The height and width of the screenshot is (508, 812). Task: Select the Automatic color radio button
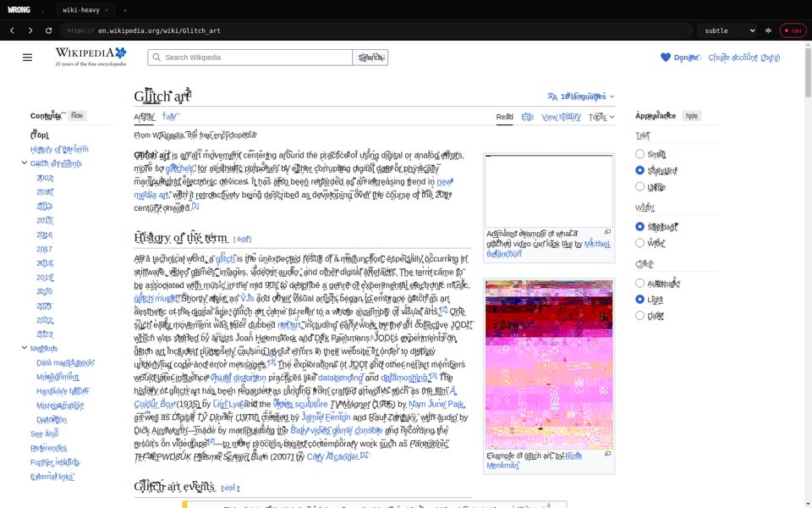click(639, 283)
